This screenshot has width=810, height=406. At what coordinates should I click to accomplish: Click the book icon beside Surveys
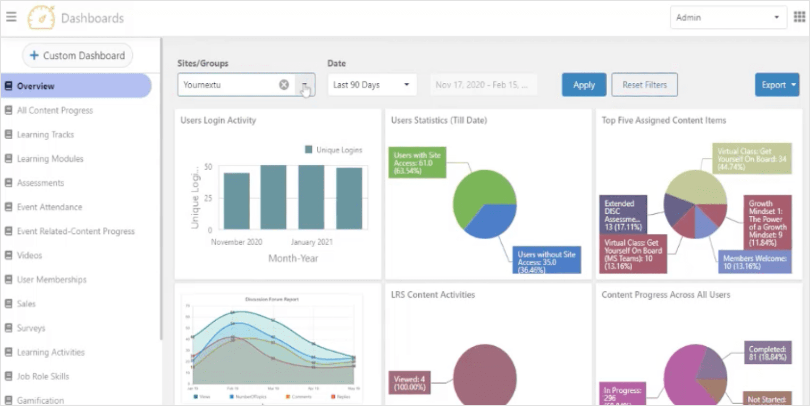[8, 328]
